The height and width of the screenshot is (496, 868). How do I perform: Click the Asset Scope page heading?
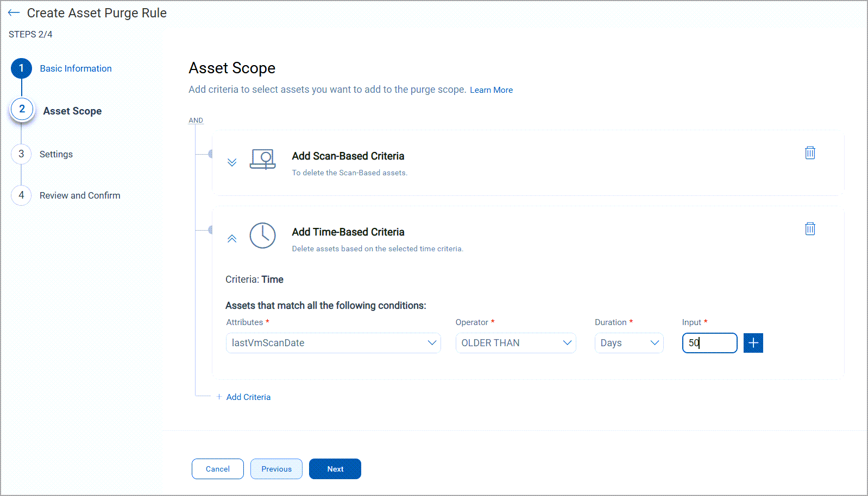coord(232,68)
